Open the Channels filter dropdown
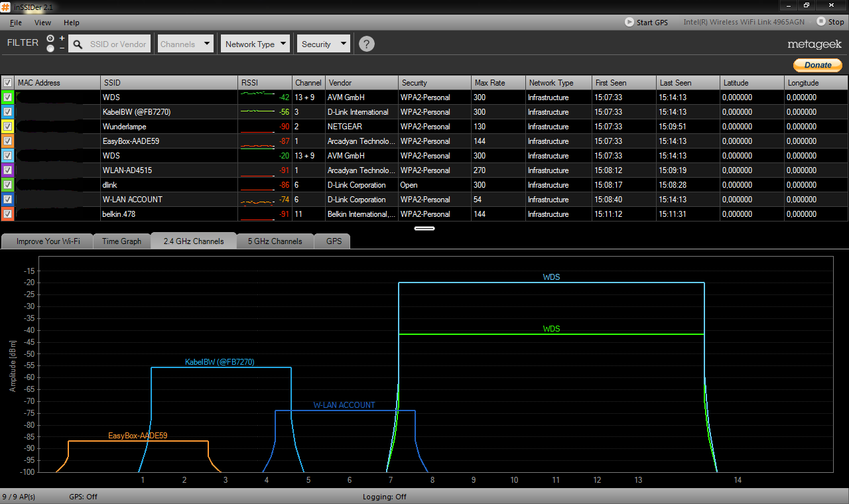The width and height of the screenshot is (849, 504). pyautogui.click(x=185, y=44)
